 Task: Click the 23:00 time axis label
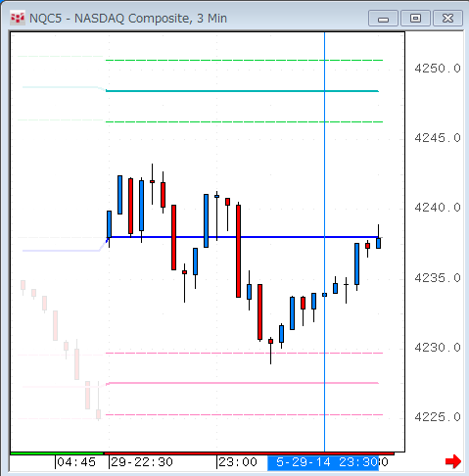pos(238,462)
